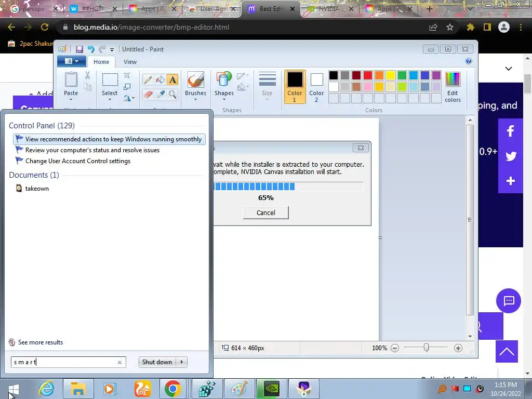
Task: Open the Customize Quick Access Toolbar arrow
Action: coord(112,49)
